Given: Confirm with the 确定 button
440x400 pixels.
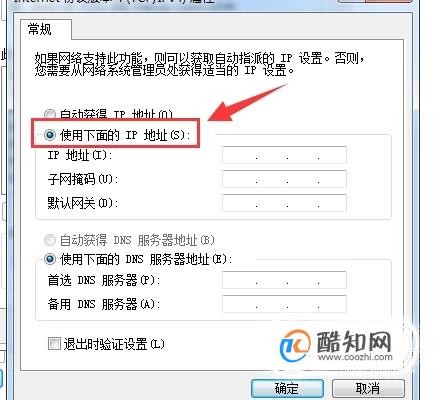Looking at the screenshot, I should [x=287, y=388].
